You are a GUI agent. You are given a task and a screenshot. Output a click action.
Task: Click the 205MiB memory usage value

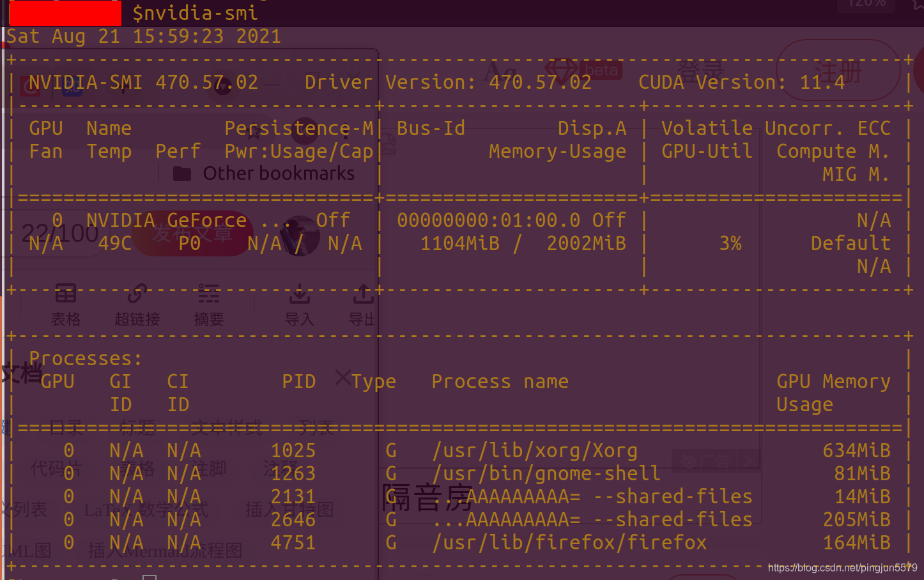tap(857, 520)
